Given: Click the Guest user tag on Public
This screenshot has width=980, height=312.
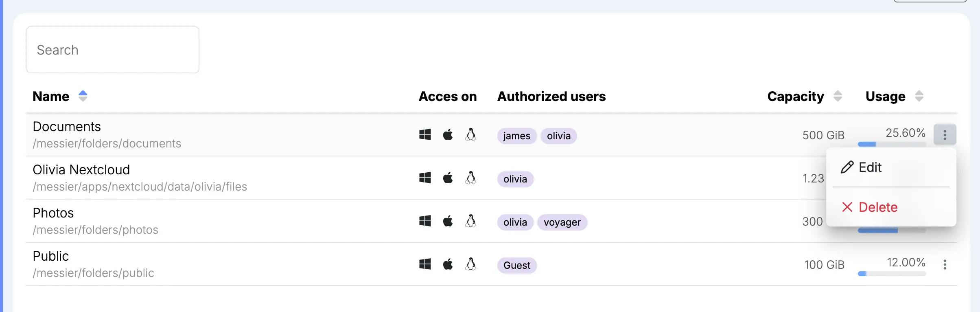Looking at the screenshot, I should point(517,266).
